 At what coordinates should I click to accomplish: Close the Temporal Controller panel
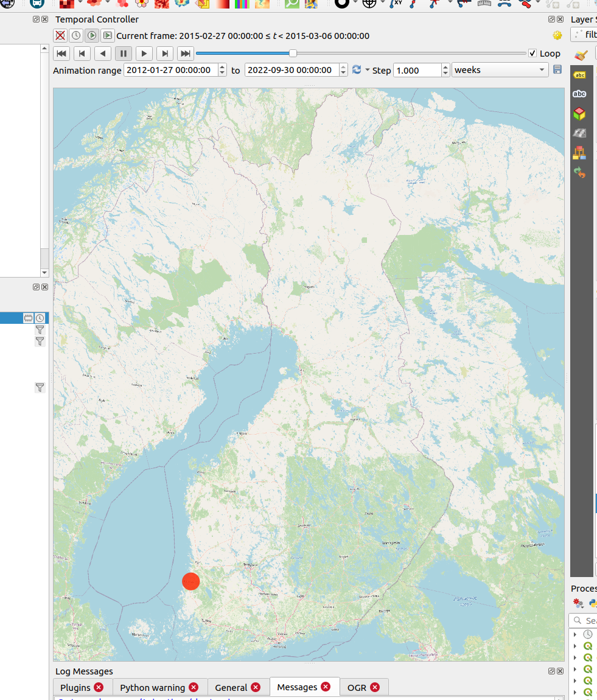click(x=560, y=19)
